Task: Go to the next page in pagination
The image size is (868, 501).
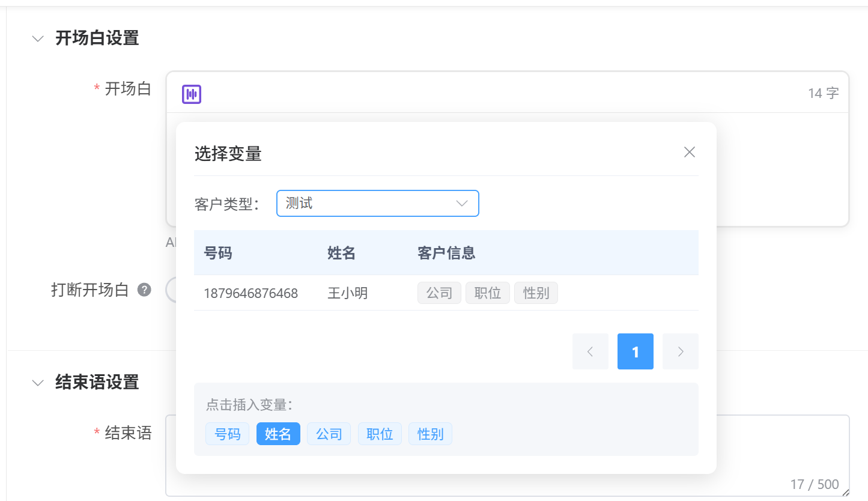Action: [x=680, y=351]
